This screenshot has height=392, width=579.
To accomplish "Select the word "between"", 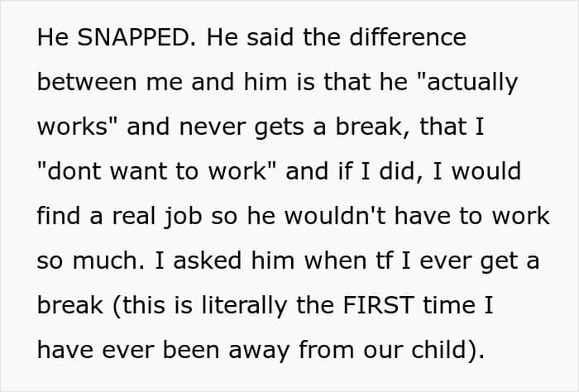I will coord(84,82).
